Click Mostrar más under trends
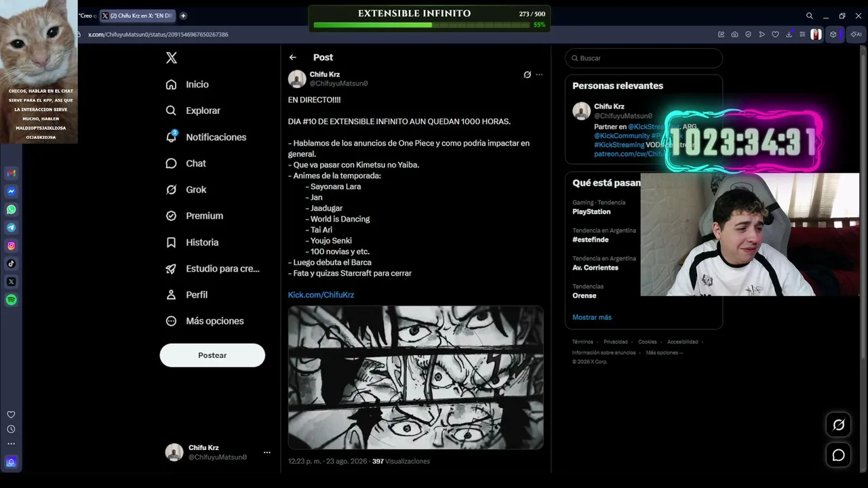This screenshot has height=488, width=868. click(592, 317)
